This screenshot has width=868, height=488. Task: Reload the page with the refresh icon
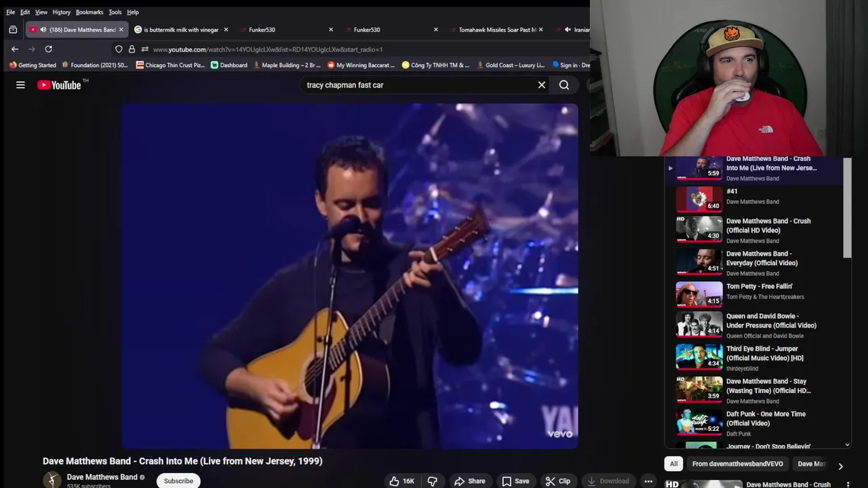(48, 49)
